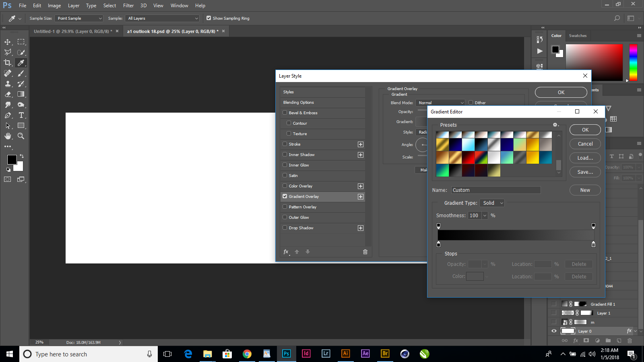Click inside the gradient Name field
Viewport: 644px width, 362px height.
coord(496,190)
